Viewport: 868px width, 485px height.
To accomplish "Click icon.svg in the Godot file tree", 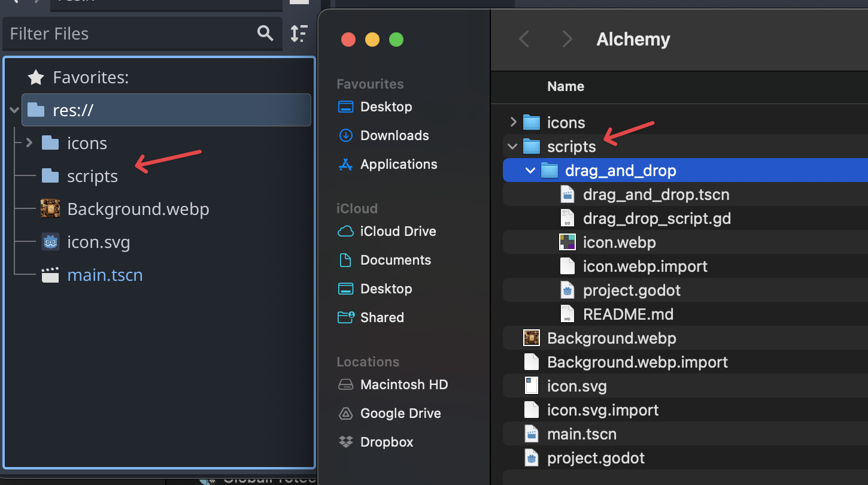I will [x=98, y=242].
